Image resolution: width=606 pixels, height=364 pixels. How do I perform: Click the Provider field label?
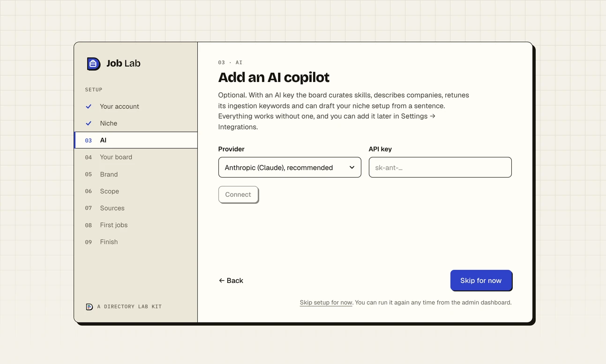coord(232,149)
